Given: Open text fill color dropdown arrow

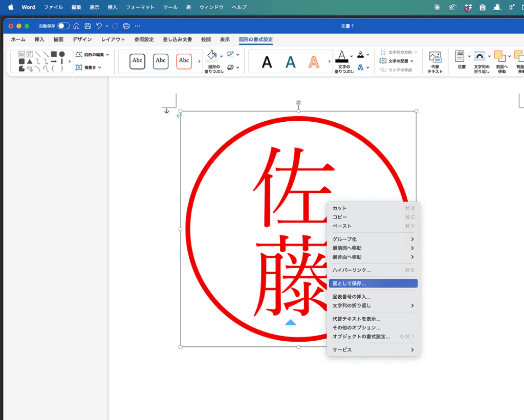Looking at the screenshot, I should 351,56.
